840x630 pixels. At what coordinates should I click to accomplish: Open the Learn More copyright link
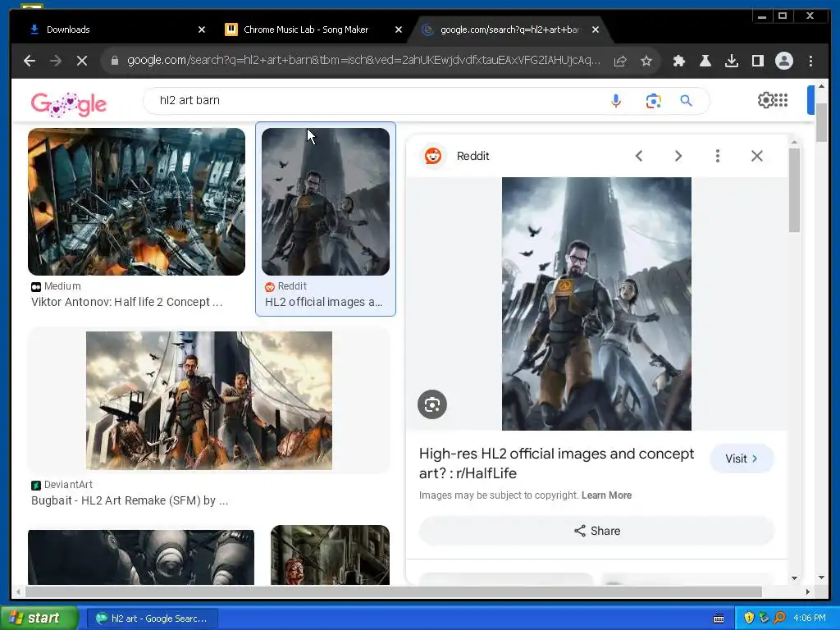(606, 495)
